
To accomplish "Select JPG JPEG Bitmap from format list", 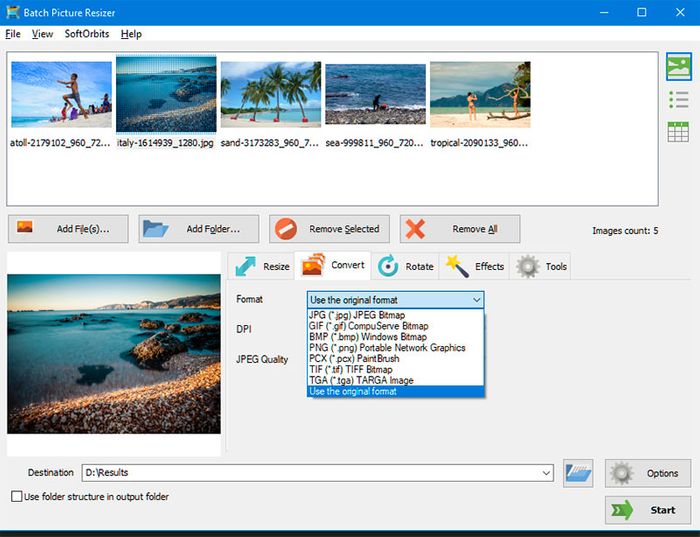I will click(x=358, y=315).
